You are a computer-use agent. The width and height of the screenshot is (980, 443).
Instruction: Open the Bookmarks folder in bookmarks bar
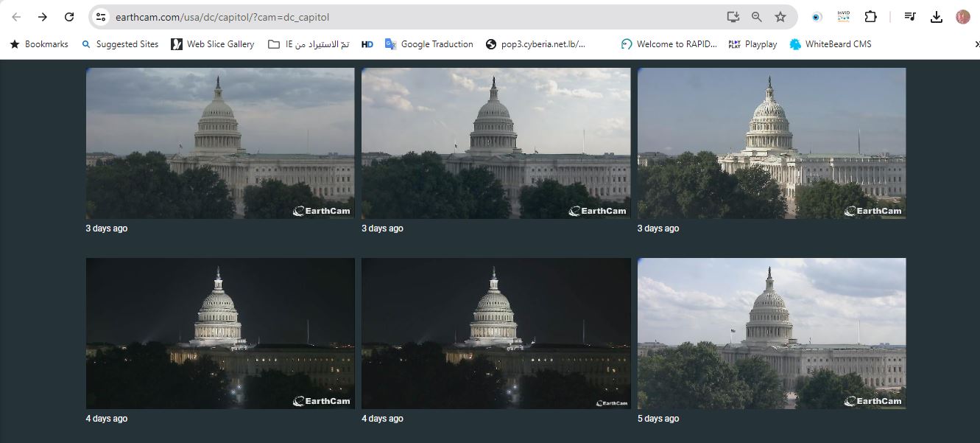(x=39, y=44)
